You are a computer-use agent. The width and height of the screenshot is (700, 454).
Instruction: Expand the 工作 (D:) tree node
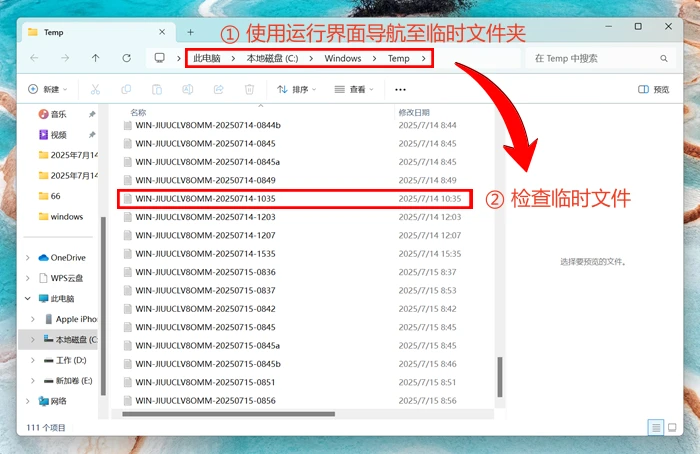coord(33,360)
